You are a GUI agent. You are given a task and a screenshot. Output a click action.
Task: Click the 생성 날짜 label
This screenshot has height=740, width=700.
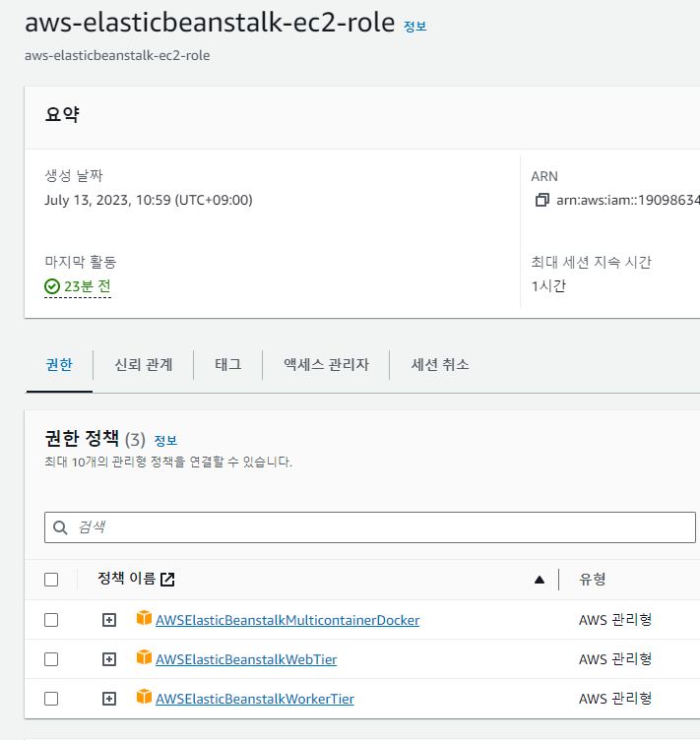click(x=74, y=176)
